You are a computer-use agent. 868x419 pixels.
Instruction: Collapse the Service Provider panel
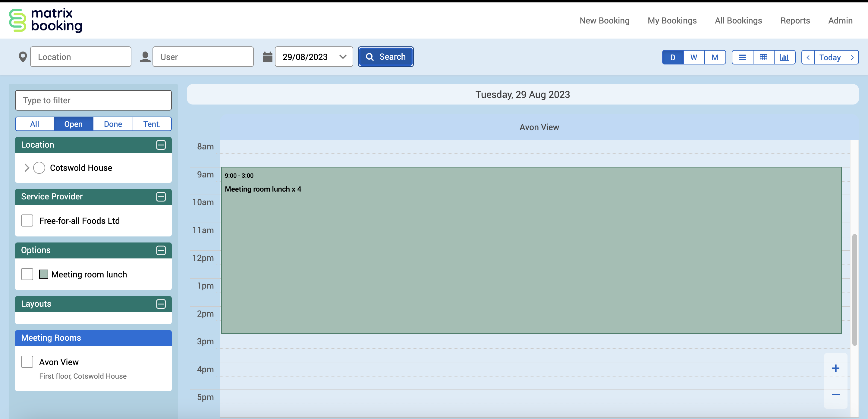161,197
